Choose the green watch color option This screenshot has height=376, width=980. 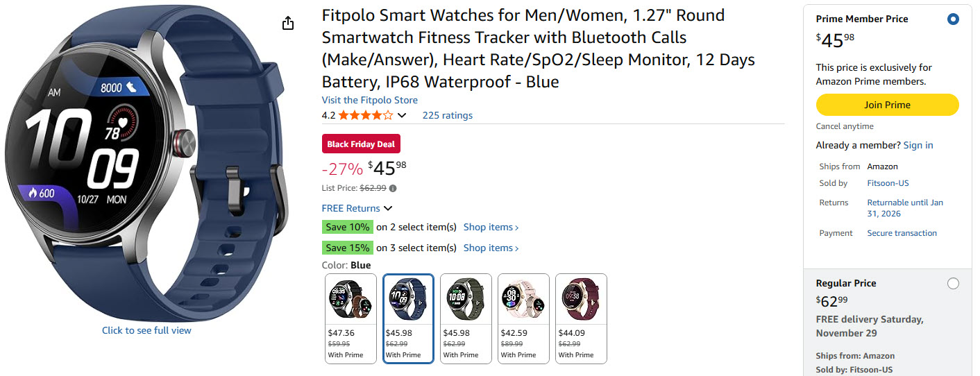click(x=466, y=318)
